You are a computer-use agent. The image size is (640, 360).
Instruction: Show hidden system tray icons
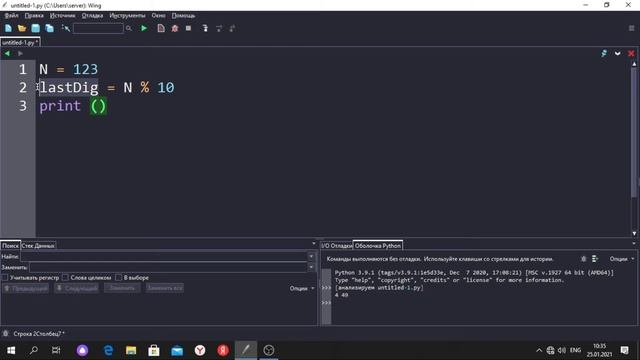(539, 350)
